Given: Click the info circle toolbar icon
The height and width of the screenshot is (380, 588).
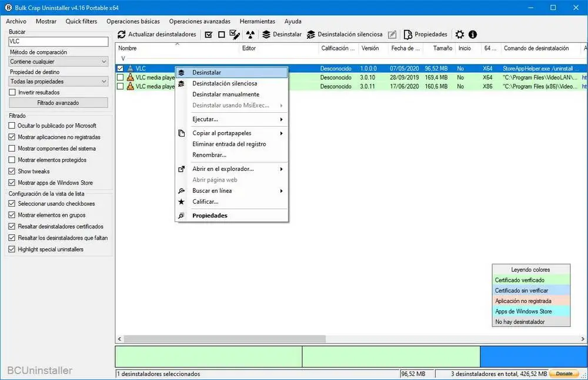Looking at the screenshot, I should pyautogui.click(x=473, y=35).
